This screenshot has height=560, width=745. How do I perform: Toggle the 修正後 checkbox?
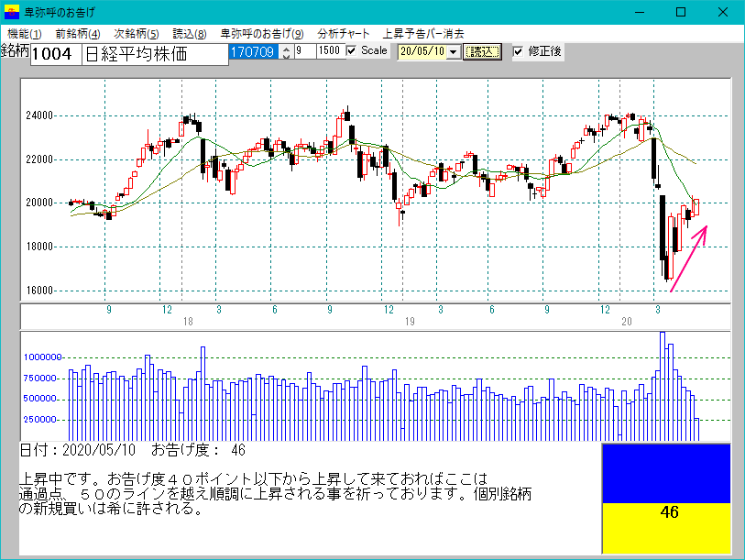(x=519, y=50)
